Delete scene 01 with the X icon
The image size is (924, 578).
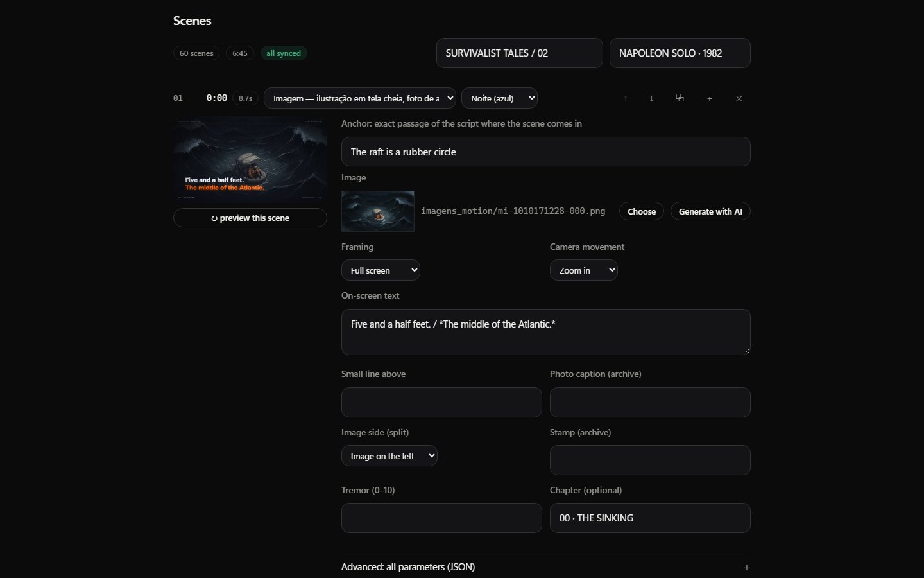(x=739, y=98)
